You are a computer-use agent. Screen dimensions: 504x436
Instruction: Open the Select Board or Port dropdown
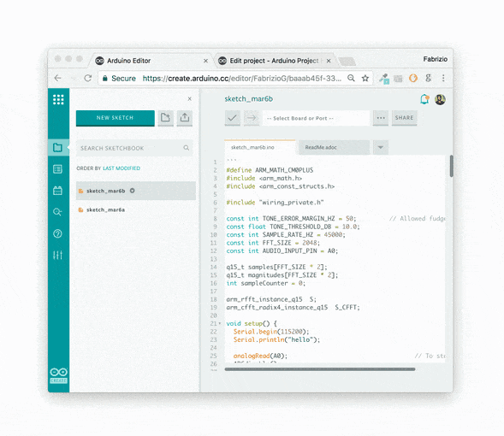click(316, 118)
